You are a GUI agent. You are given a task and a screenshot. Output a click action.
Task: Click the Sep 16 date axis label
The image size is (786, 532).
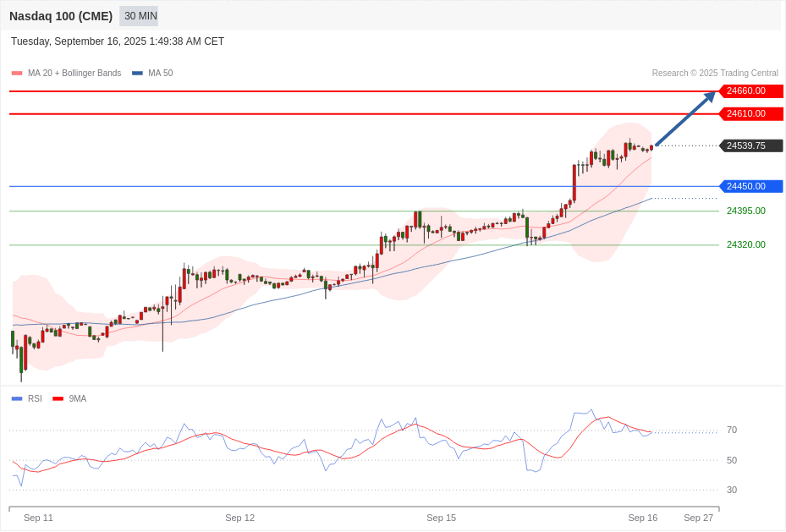tap(643, 518)
